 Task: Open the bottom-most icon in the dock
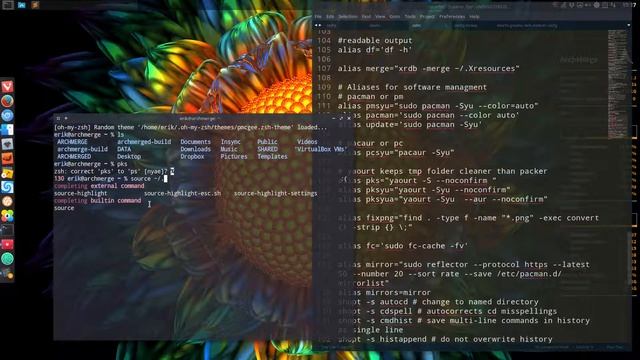pyautogui.click(x=7, y=273)
